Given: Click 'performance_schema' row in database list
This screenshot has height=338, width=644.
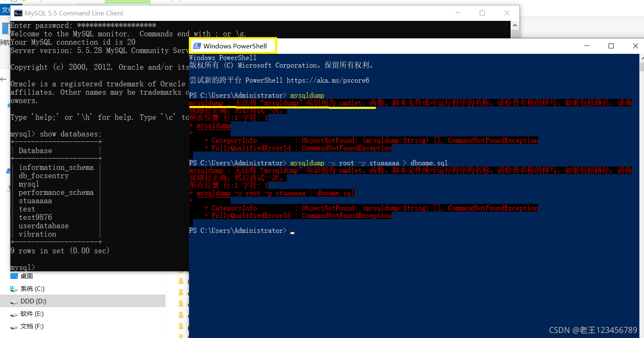Looking at the screenshot, I should click(x=56, y=192).
